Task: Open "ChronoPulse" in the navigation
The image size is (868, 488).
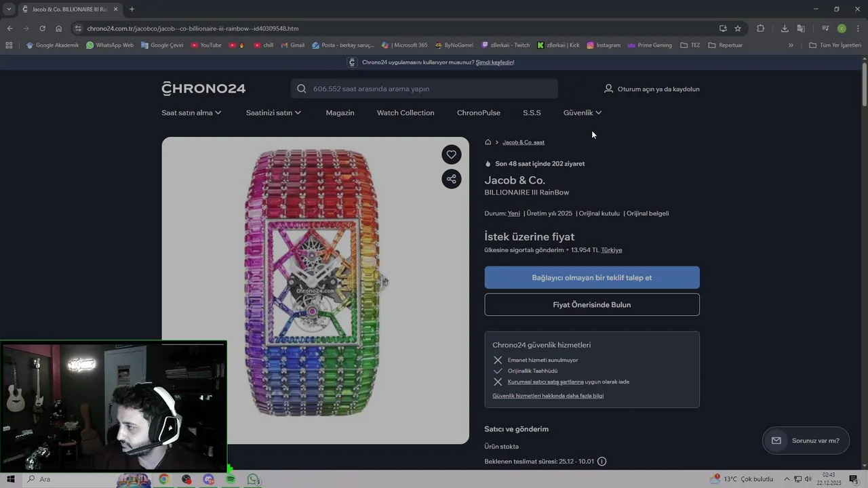Action: 479,113
